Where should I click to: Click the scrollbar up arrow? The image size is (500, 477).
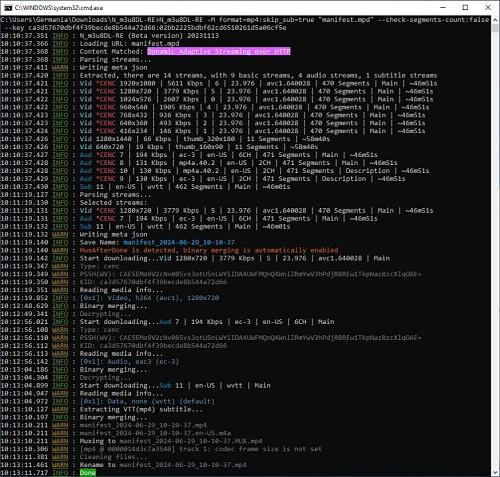pyautogui.click(x=495, y=20)
